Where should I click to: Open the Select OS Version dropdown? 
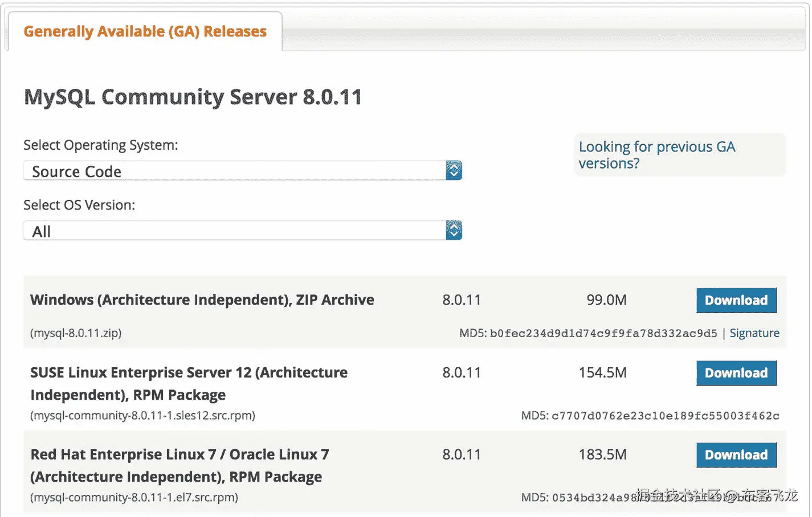point(234,231)
